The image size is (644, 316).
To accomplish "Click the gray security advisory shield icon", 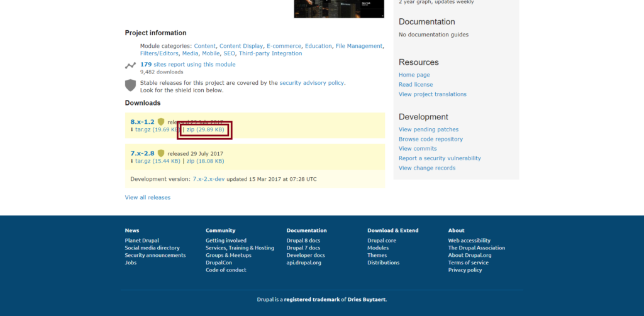I will coord(130,85).
